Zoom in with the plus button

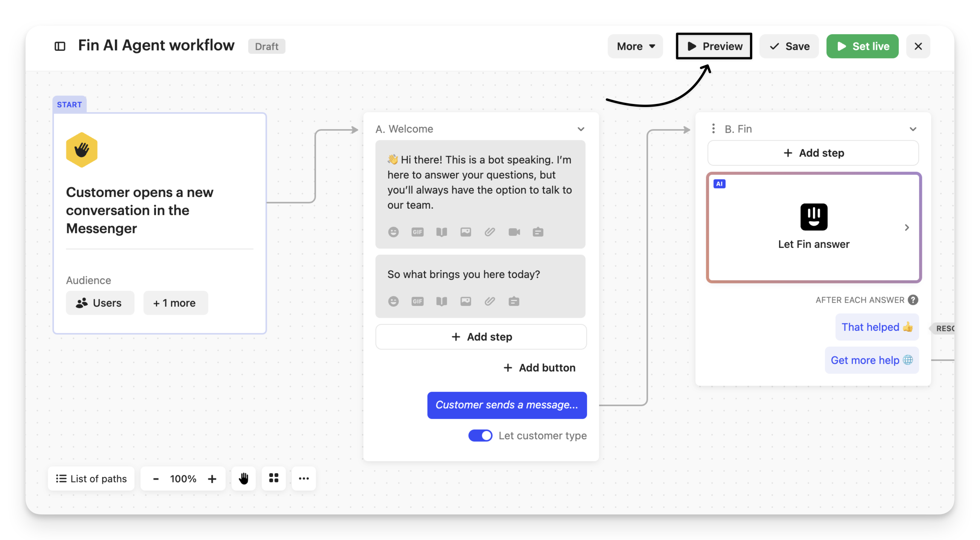pyautogui.click(x=212, y=479)
